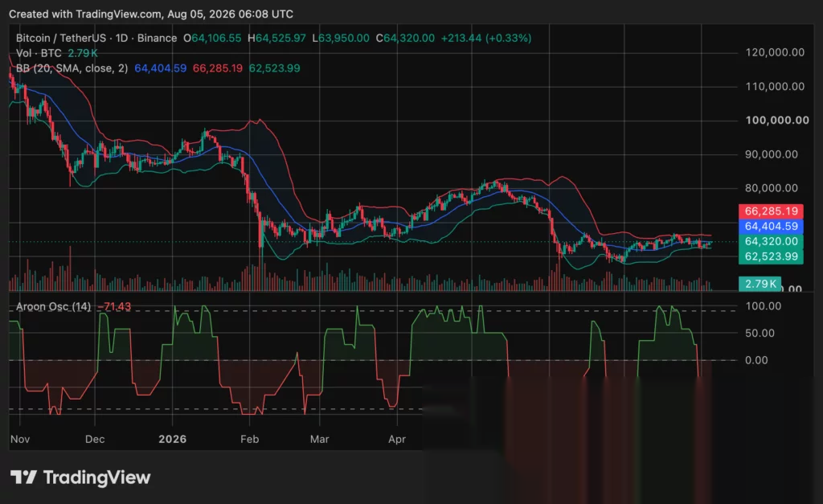
Task: Click the 100.00 oscillator axis label
Action: point(764,306)
